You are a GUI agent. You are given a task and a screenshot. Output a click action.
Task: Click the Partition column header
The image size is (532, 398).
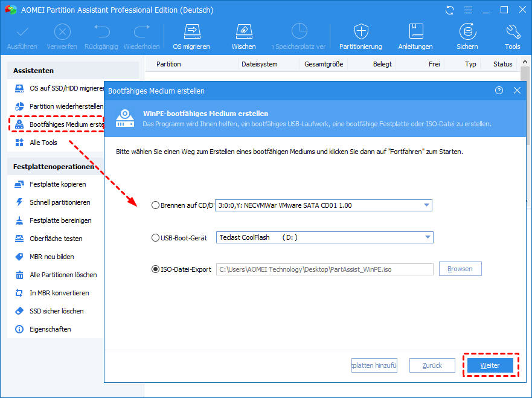pos(168,64)
